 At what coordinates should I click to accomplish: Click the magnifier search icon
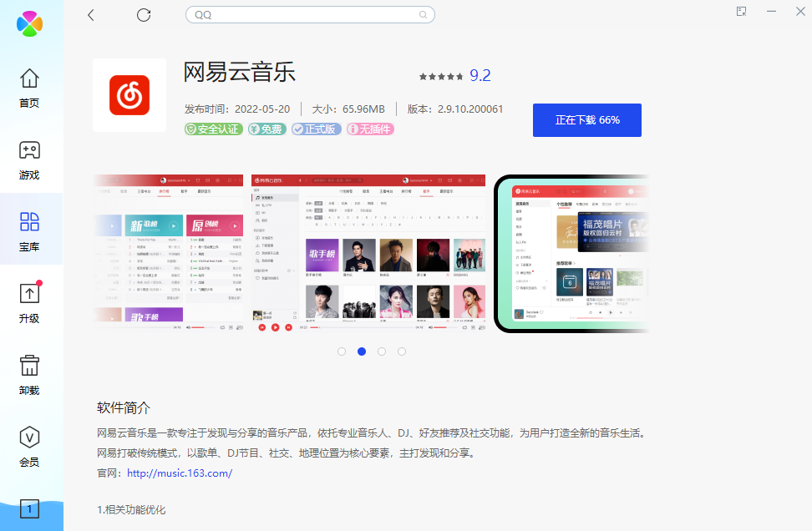[x=423, y=15]
